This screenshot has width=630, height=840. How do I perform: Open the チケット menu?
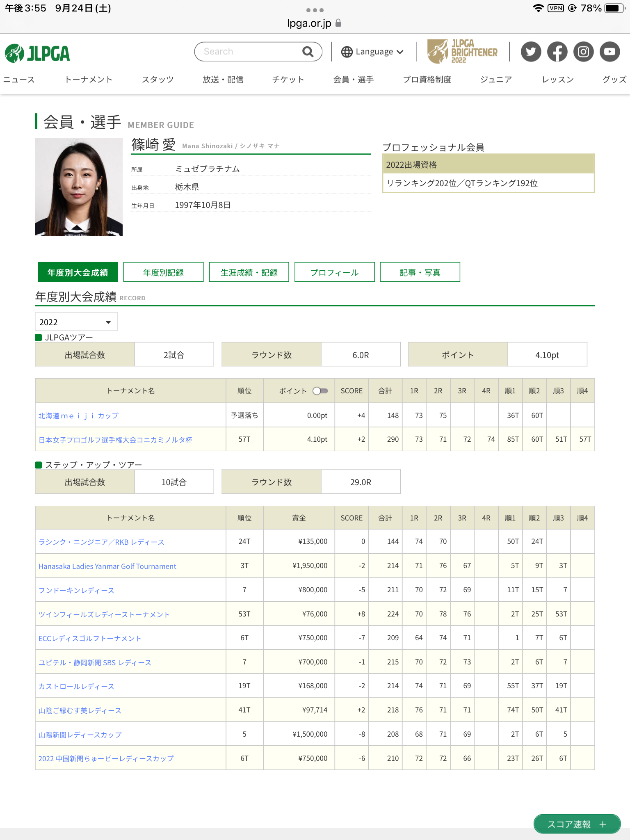click(288, 80)
